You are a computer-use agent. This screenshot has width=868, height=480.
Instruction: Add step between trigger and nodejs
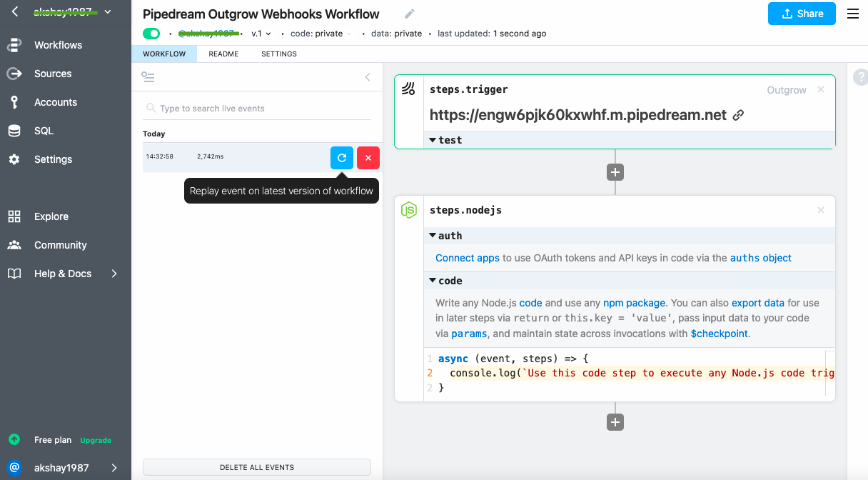pyautogui.click(x=615, y=172)
